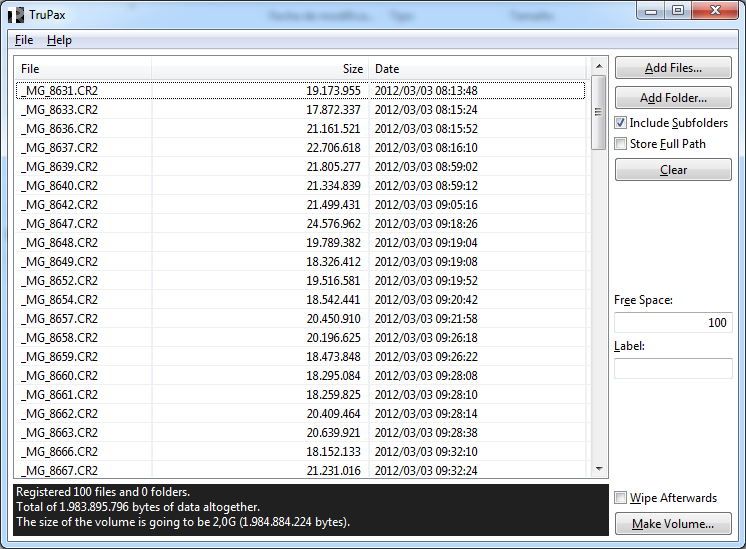Sort list by Size column header
Image resolution: width=746 pixels, height=549 pixels.
260,69
